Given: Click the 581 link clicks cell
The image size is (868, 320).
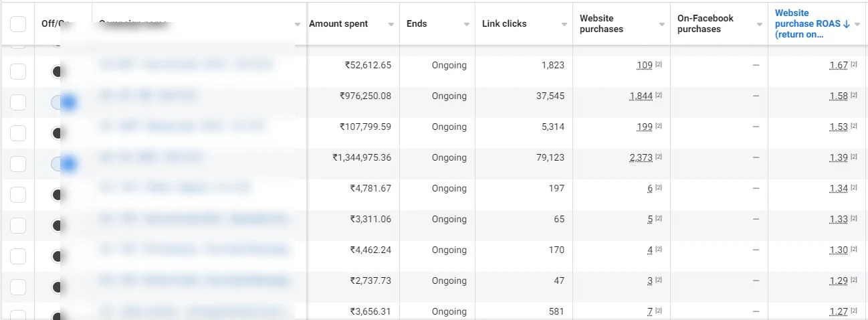Looking at the screenshot, I should tap(555, 312).
